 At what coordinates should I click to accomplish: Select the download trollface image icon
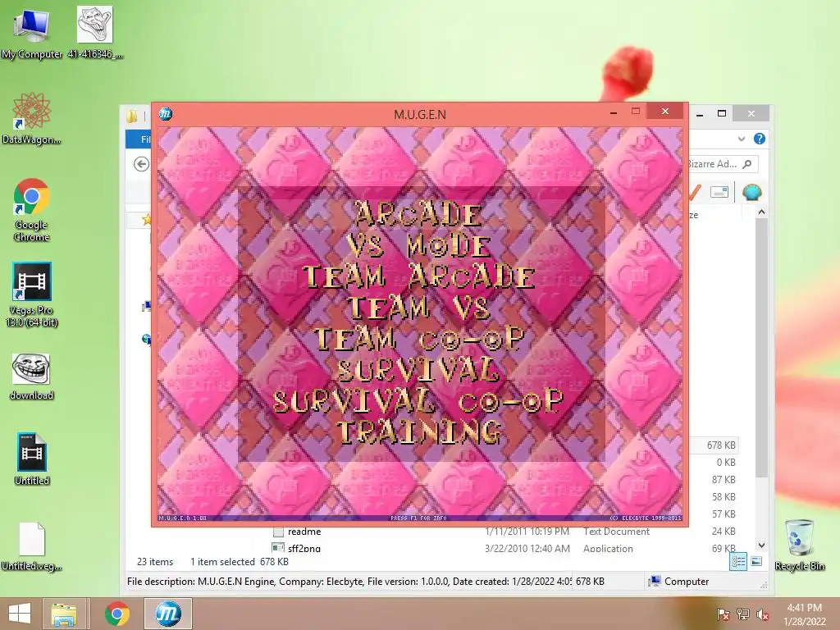coord(32,377)
